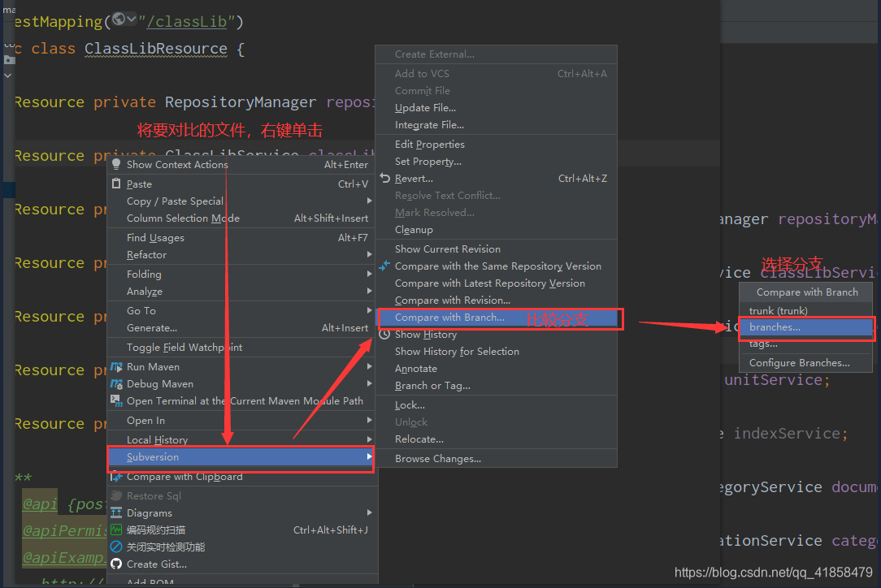Image resolution: width=881 pixels, height=588 pixels.
Task: Choose Cleanup in the Subversion menu
Action: (496, 230)
